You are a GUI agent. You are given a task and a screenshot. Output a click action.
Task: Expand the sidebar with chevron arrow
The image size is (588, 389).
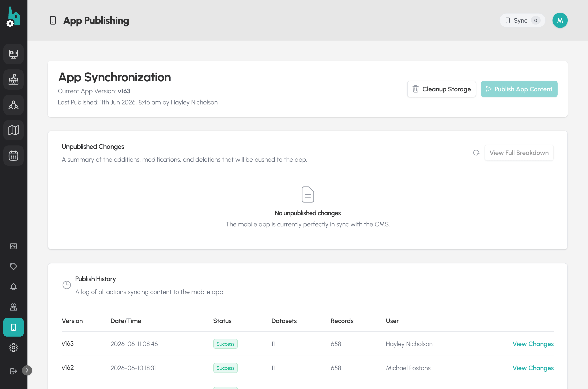click(x=27, y=370)
